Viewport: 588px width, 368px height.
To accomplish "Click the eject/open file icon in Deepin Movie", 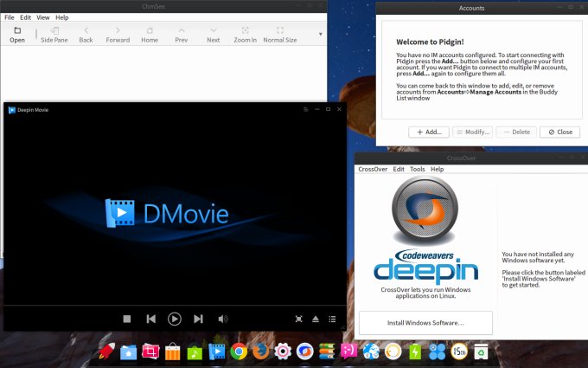I will tap(316, 319).
